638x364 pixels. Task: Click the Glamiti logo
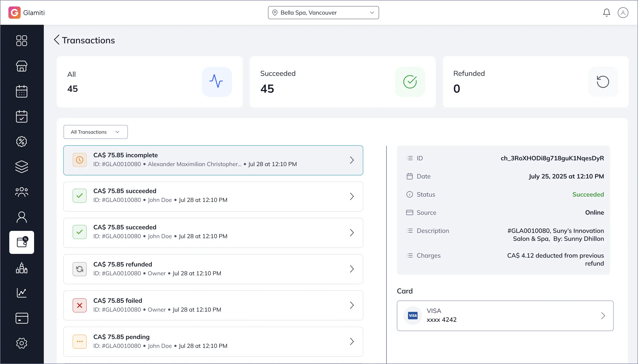[15, 13]
